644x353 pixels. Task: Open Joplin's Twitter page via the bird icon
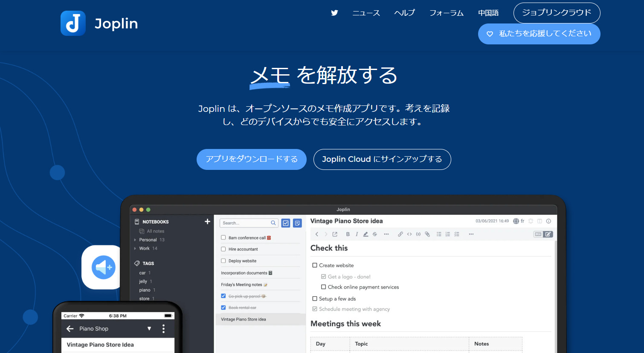click(x=334, y=13)
